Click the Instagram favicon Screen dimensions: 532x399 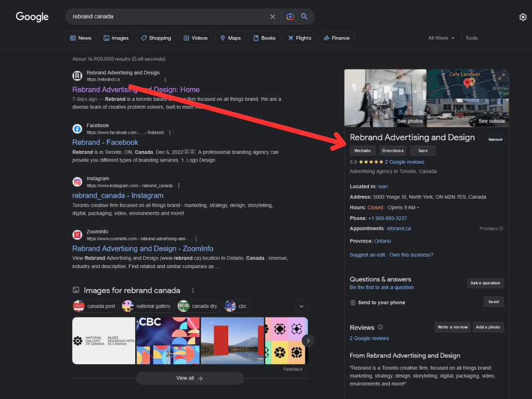pos(77,182)
